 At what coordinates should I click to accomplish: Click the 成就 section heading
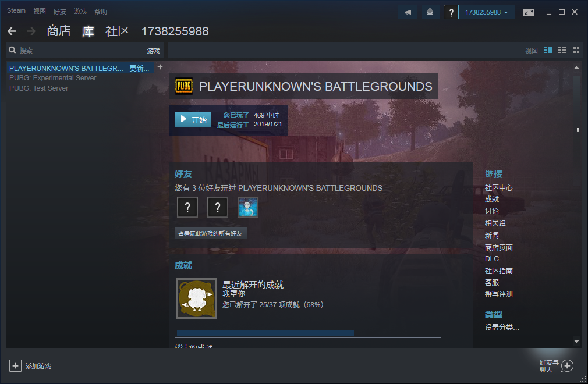[x=183, y=266]
